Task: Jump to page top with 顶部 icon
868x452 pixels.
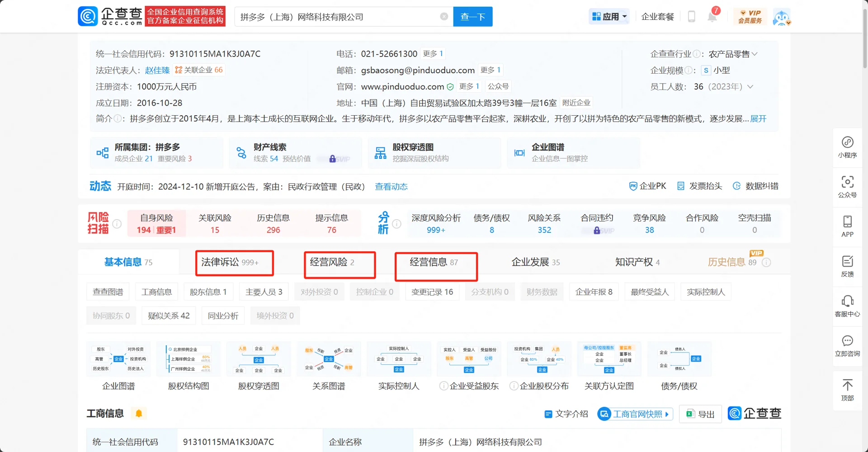Action: tap(847, 390)
